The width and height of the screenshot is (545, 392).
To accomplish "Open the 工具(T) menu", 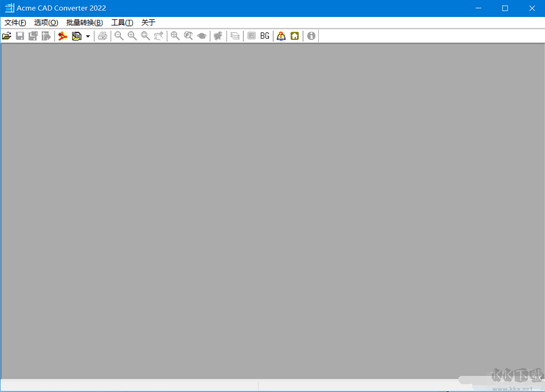I will [x=122, y=22].
